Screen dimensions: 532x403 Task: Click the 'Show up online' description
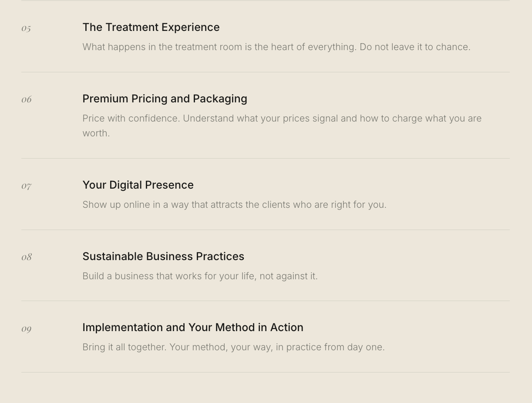tap(235, 205)
